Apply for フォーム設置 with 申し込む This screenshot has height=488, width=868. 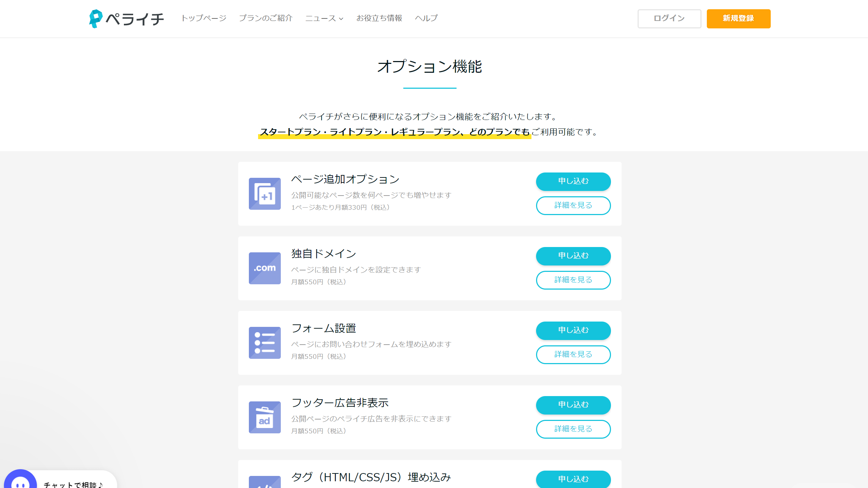(x=573, y=330)
